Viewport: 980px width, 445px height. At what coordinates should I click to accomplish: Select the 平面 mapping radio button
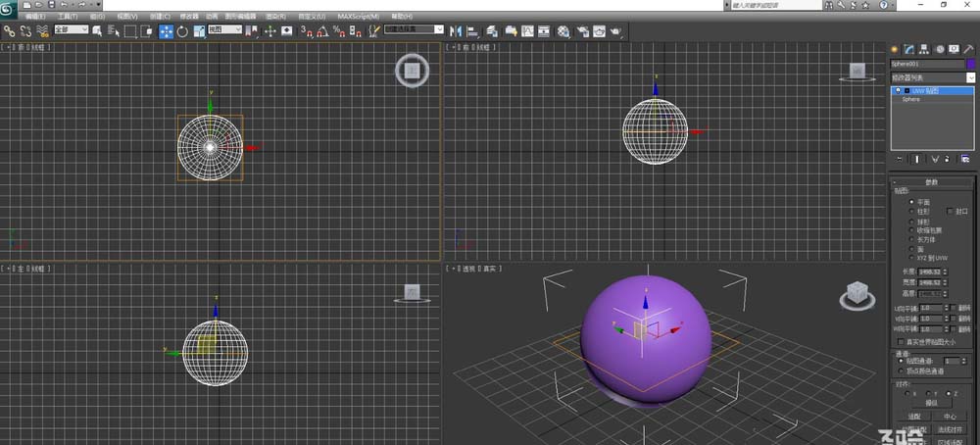click(911, 202)
